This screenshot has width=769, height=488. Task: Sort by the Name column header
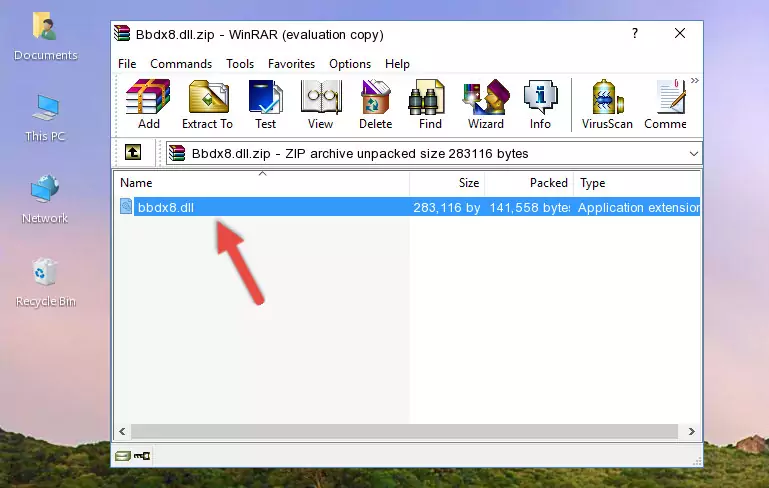point(262,183)
